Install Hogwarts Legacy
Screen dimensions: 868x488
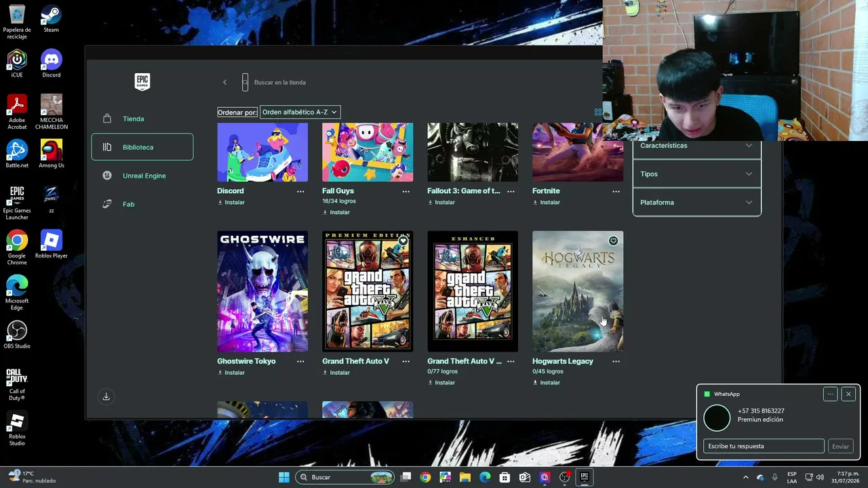click(547, 383)
